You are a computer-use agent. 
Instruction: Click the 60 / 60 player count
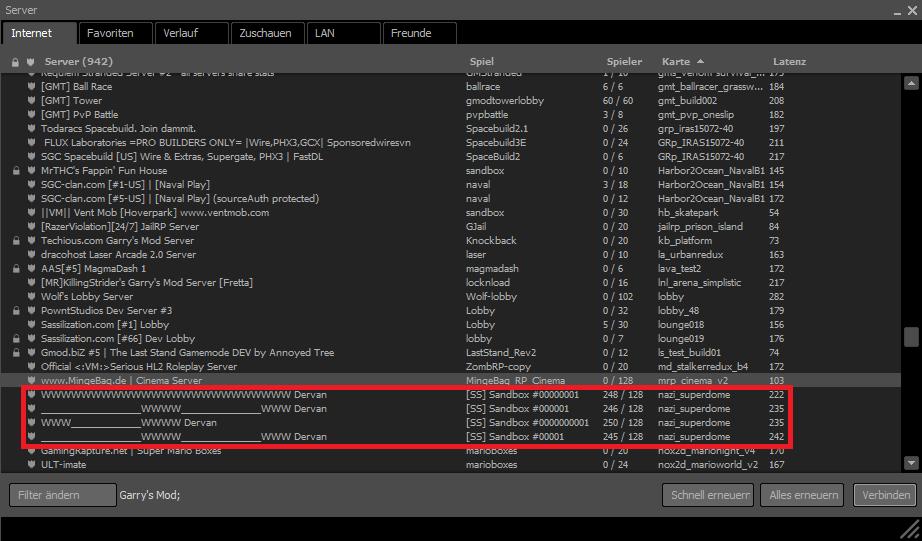[x=617, y=101]
